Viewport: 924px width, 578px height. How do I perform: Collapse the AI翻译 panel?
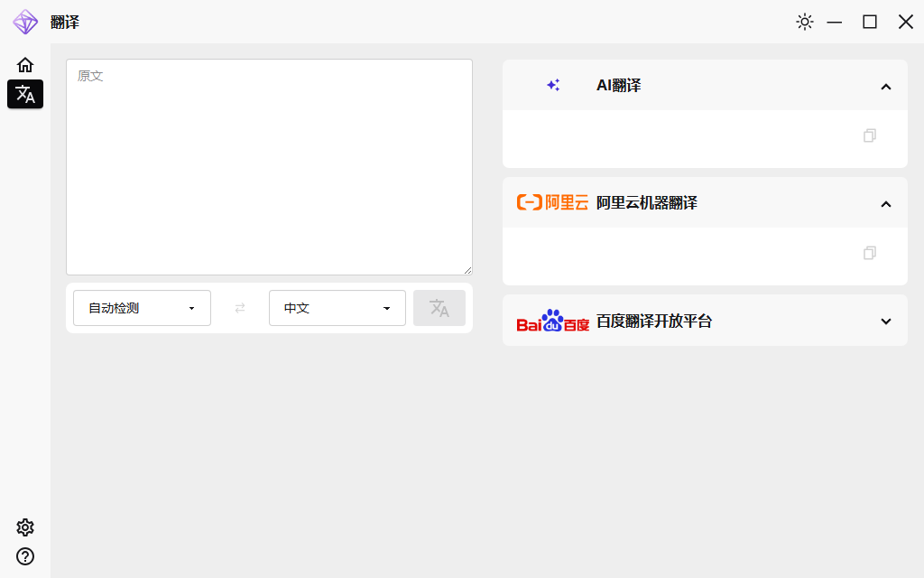886,87
